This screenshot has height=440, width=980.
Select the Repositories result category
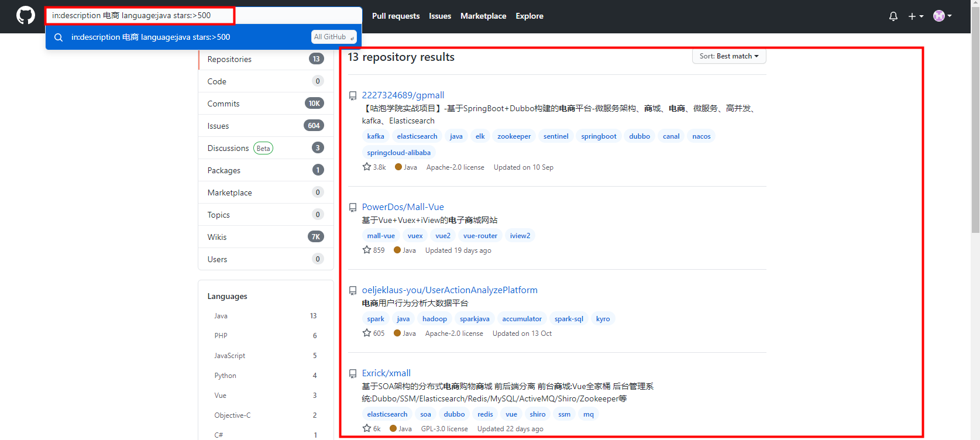point(266,59)
